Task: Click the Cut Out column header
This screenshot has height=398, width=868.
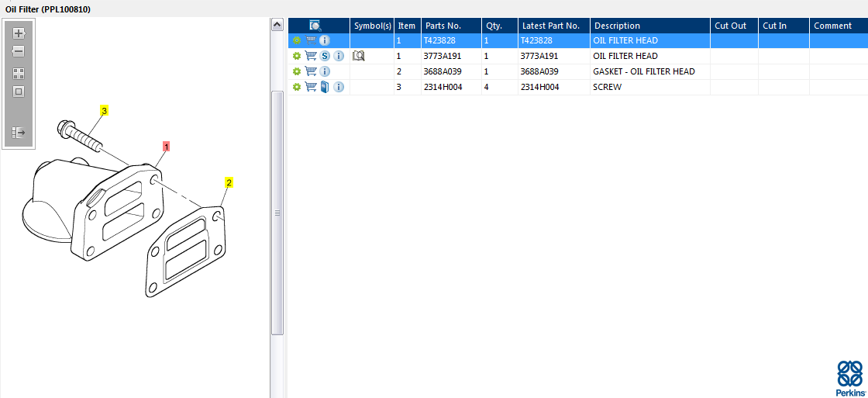Action: click(735, 26)
